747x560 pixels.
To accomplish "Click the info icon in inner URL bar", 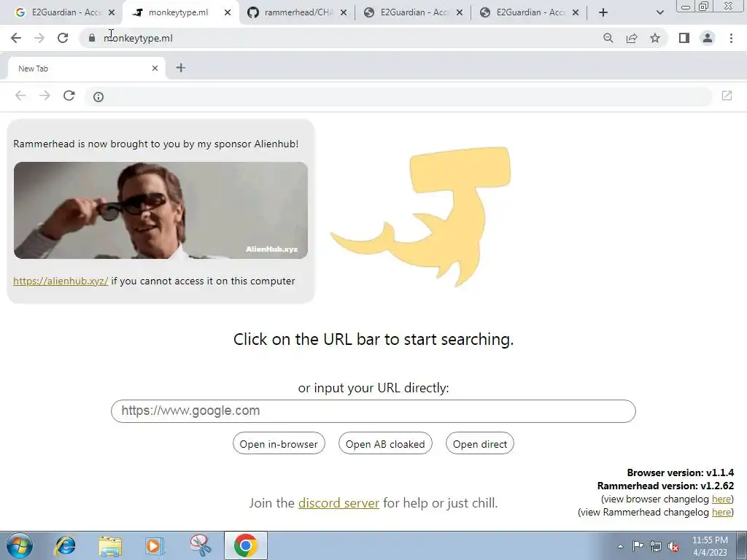I will [98, 97].
